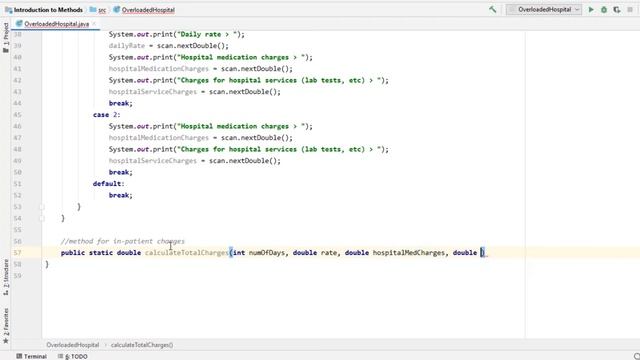Collapse code block at line 53 fold marker

[42, 207]
